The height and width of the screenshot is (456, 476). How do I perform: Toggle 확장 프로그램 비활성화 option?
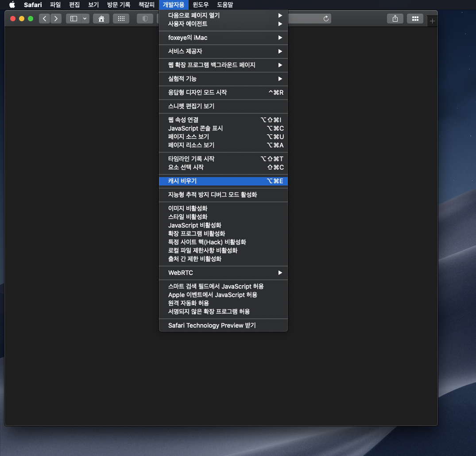(224, 233)
